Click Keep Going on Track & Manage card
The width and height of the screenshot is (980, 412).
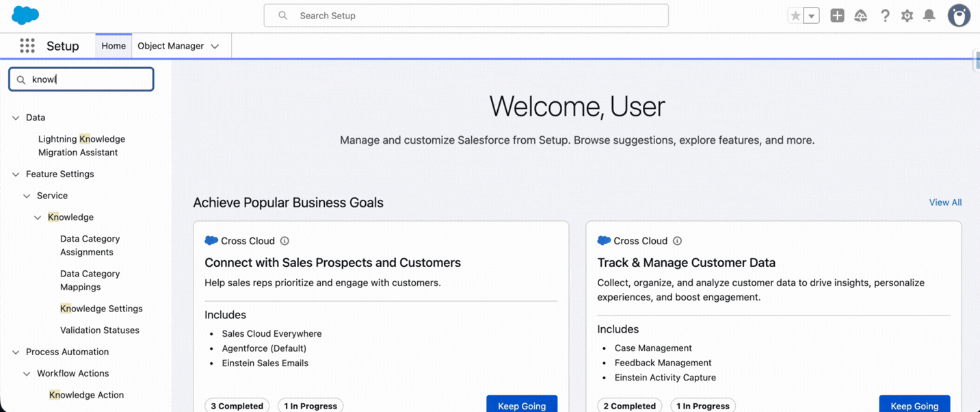[914, 405]
